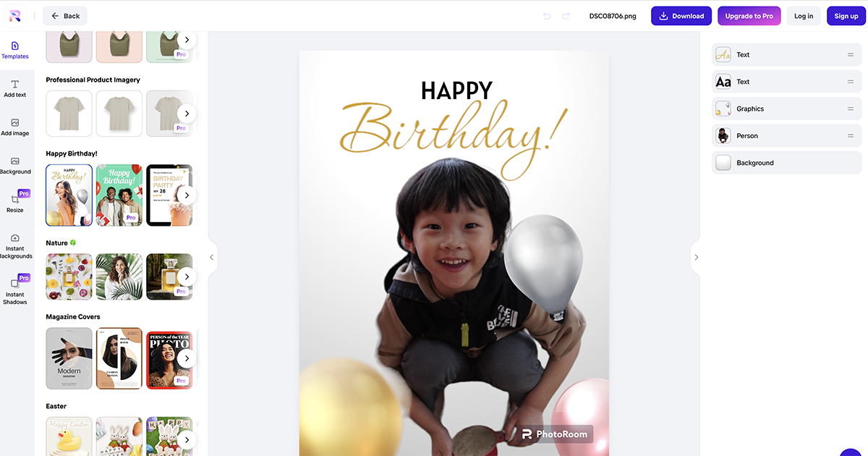Choose the green Happy Birthday template thumbnail
The width and height of the screenshot is (868, 456).
pos(119,195)
